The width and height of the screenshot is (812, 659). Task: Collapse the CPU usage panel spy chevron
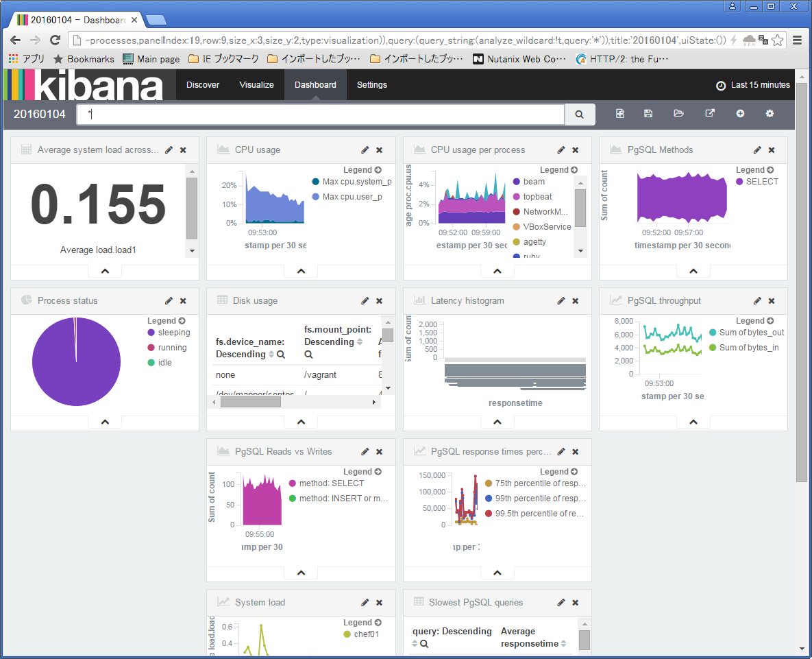tap(301, 271)
